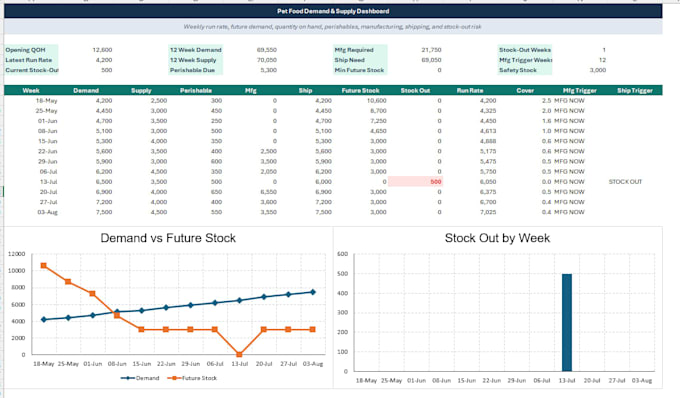Select the Perishable column header
Image resolution: width=680 pixels, height=398 pixels.
196,91
